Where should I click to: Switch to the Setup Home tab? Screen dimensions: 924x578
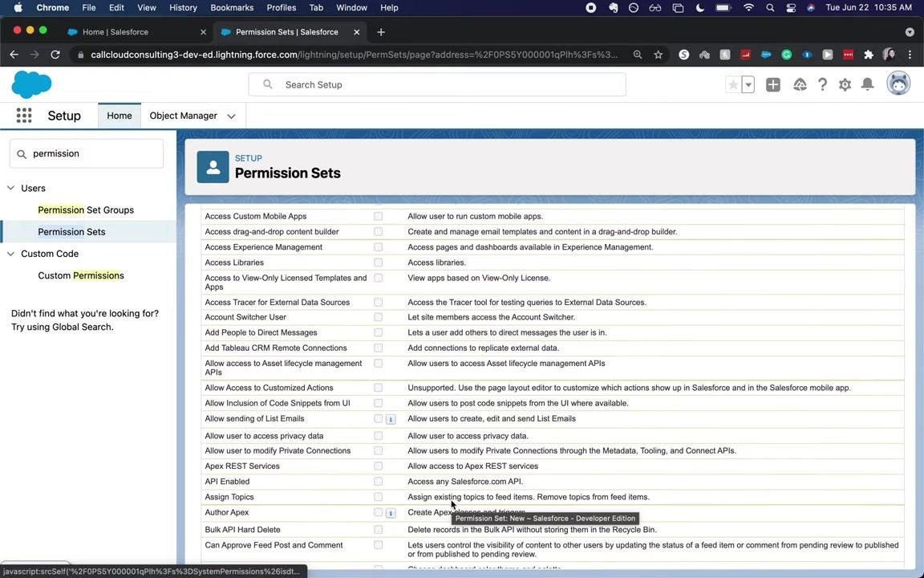(x=120, y=116)
